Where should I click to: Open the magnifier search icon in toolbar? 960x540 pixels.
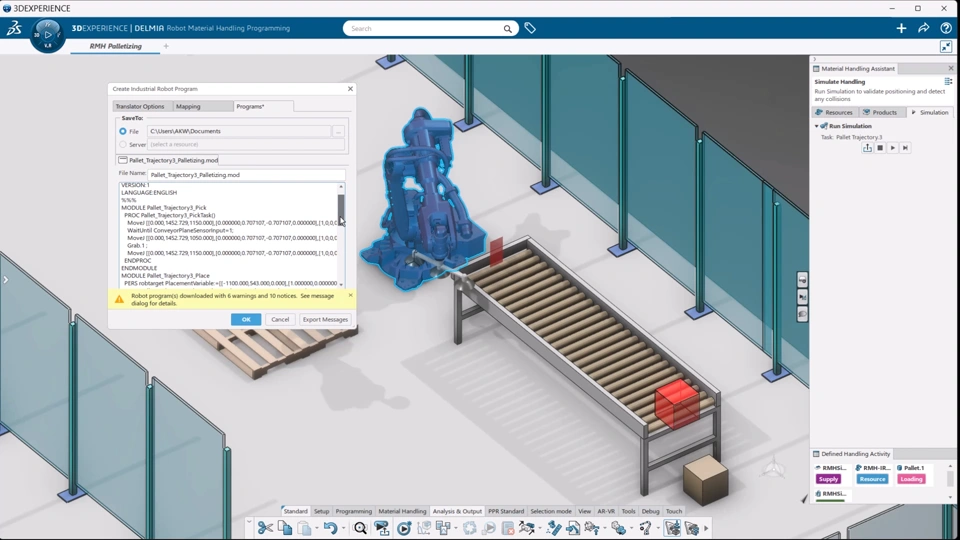tap(360, 528)
